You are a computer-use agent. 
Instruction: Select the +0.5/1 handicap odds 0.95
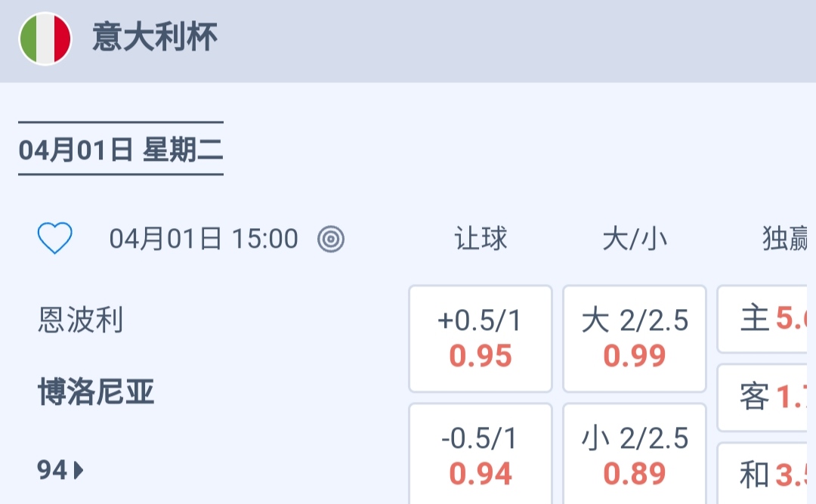click(x=481, y=339)
